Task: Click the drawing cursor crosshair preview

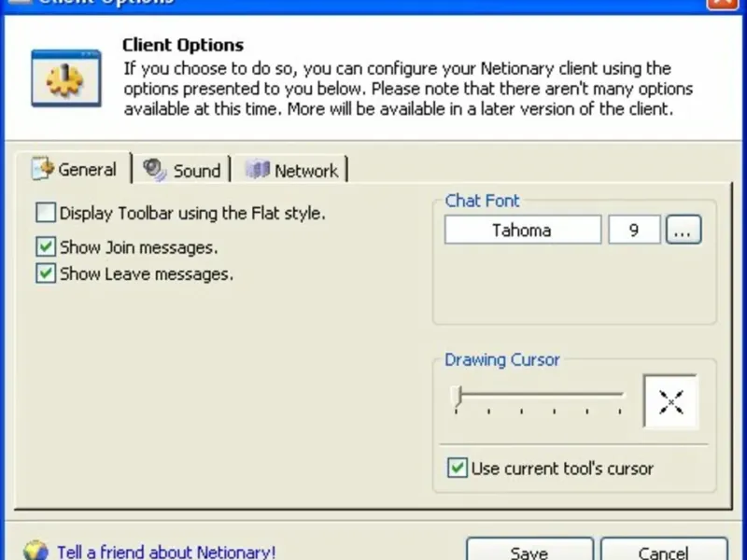Action: (670, 402)
